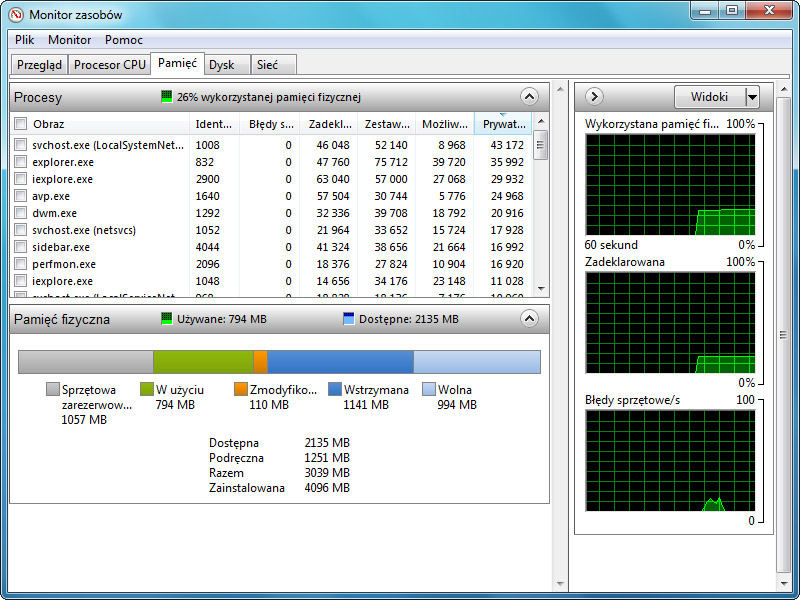Click the Widoki button

coord(710,97)
